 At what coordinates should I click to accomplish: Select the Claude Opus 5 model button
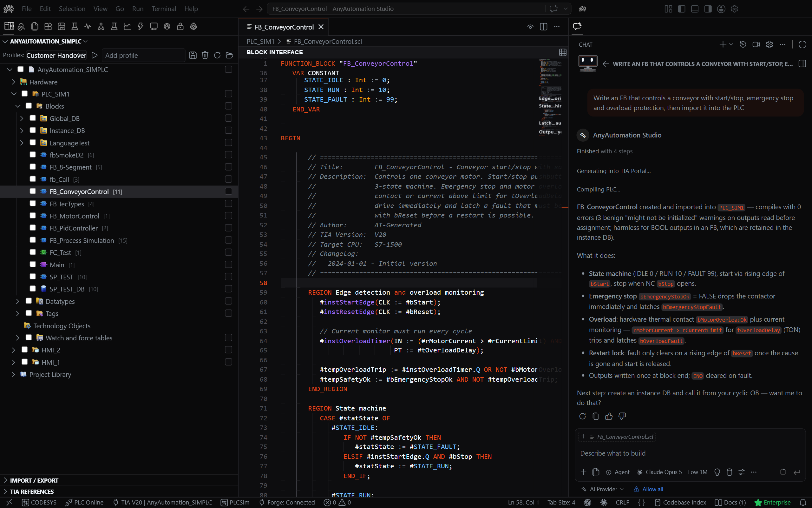[x=659, y=472]
